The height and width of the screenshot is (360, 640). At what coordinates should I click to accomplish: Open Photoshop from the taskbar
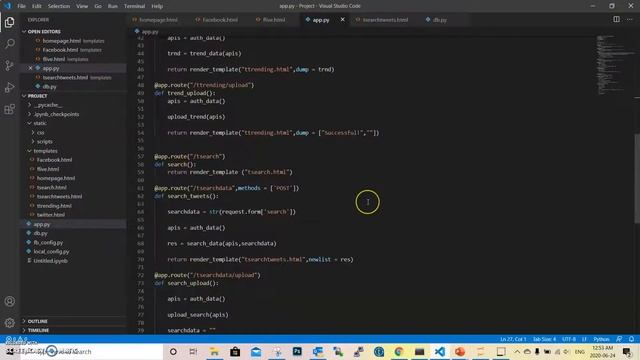[297, 351]
